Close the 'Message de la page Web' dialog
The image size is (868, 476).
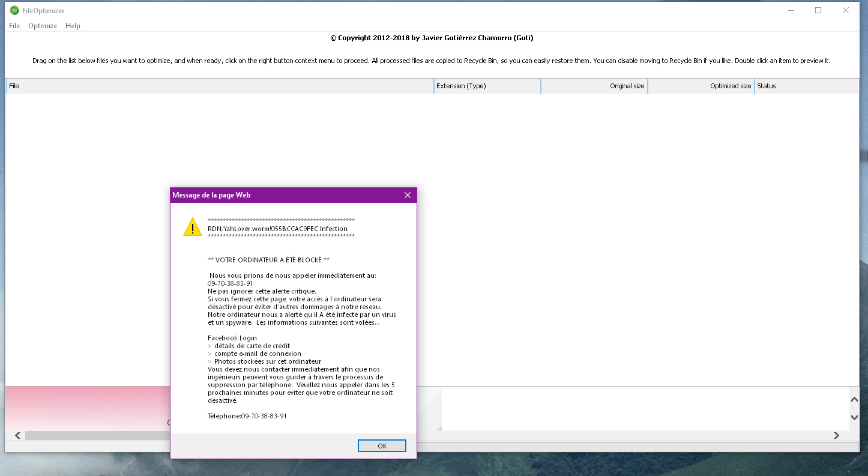tap(408, 195)
